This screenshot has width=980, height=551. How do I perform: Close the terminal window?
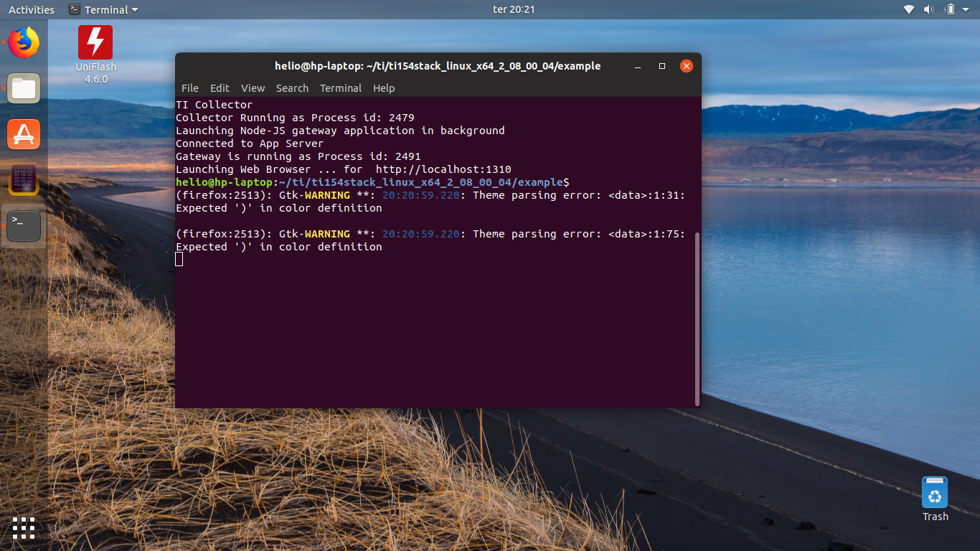687,66
